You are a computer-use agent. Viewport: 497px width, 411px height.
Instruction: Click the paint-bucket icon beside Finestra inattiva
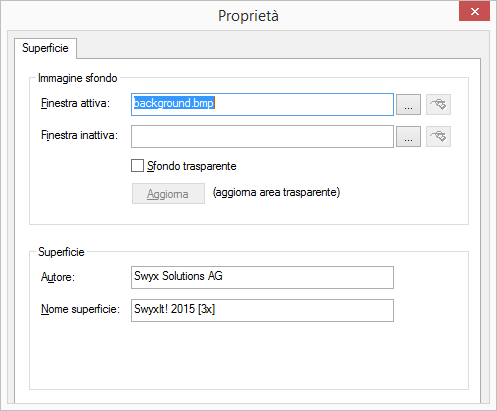pyautogui.click(x=438, y=136)
